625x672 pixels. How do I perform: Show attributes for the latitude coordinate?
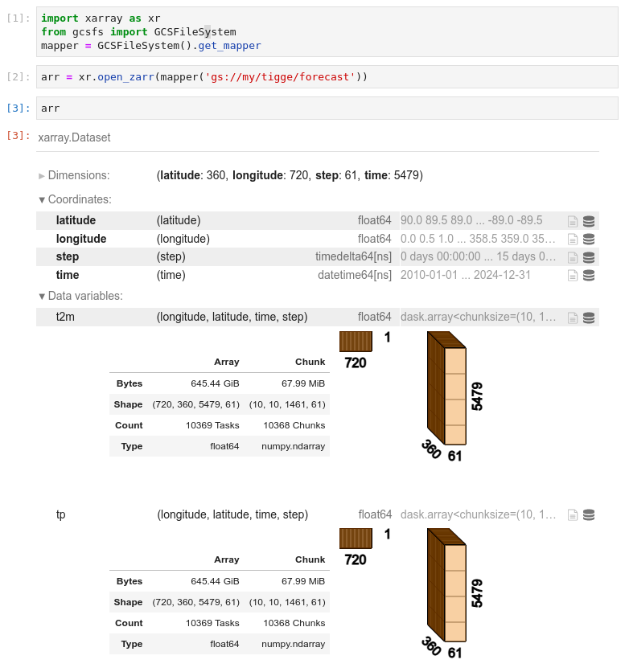[x=572, y=221]
